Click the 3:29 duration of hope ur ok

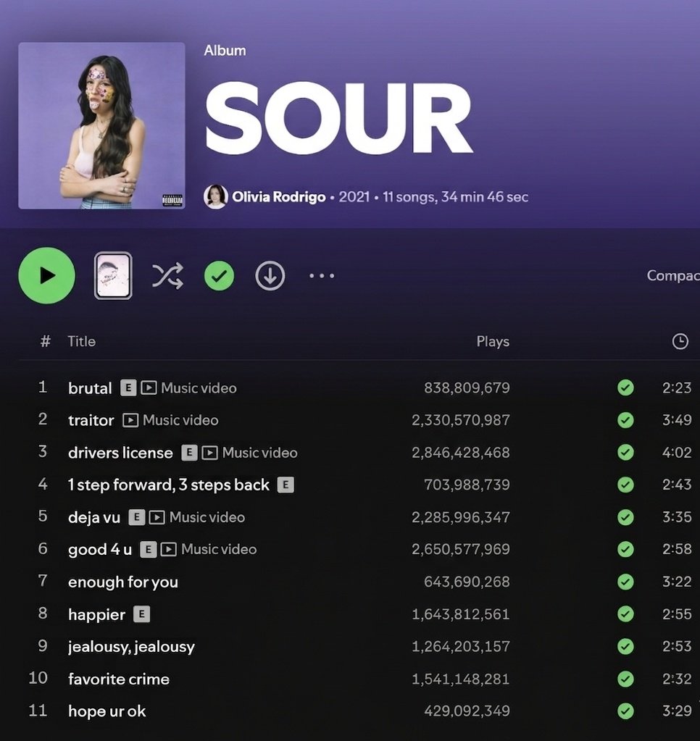pos(677,711)
